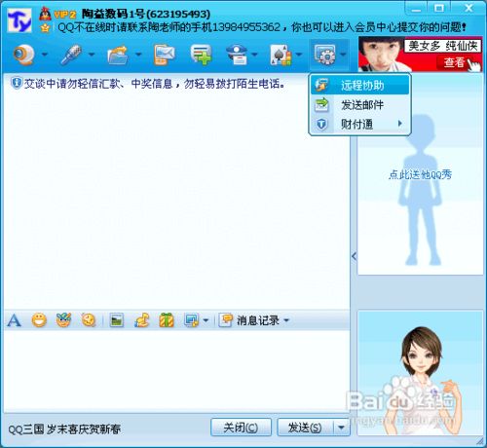Image resolution: width=487 pixels, height=448 pixels.
Task: Start a video call with webcam icon
Action: coord(24,54)
